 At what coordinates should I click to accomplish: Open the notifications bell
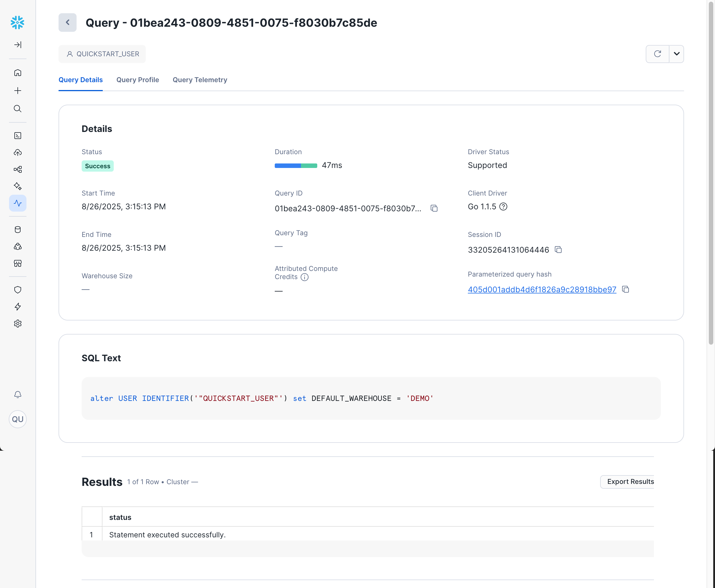(x=18, y=394)
